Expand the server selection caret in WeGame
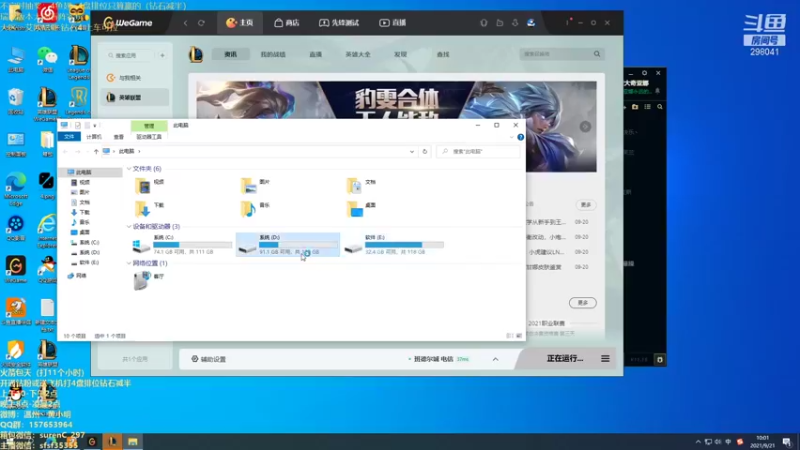The image size is (800, 450). coord(495,359)
